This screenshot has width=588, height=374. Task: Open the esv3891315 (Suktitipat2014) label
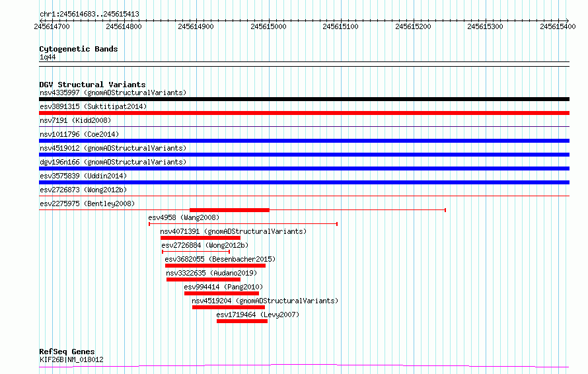93,106
